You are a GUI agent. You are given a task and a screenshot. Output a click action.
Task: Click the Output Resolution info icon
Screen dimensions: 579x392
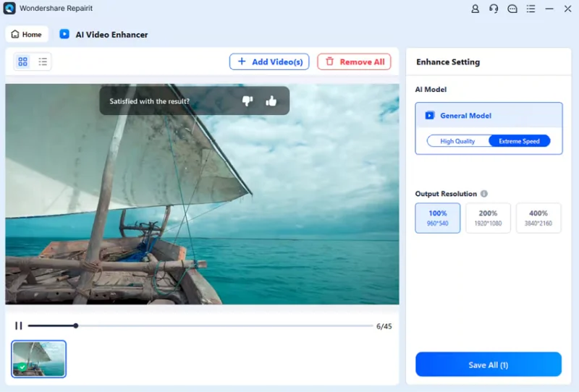[484, 194]
